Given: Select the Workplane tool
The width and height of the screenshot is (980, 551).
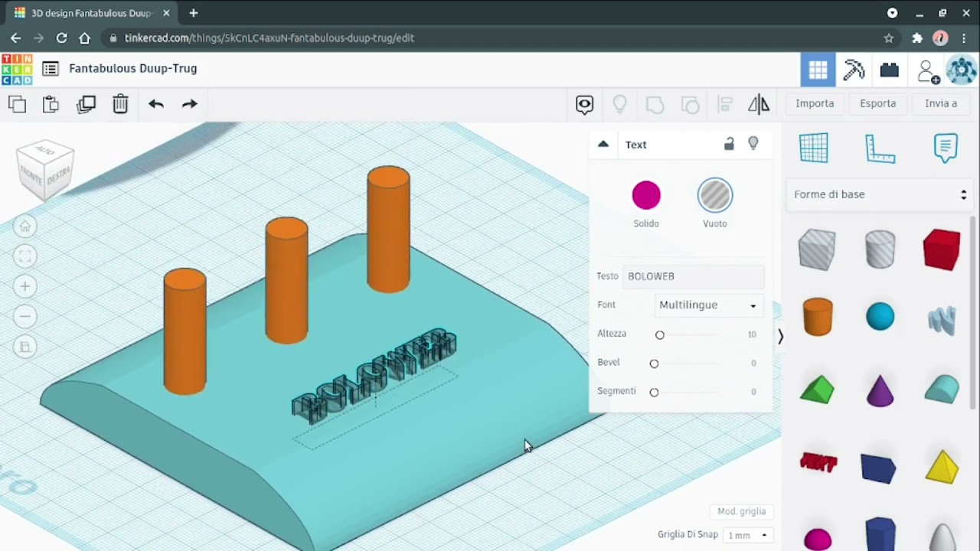Looking at the screenshot, I should (x=814, y=148).
